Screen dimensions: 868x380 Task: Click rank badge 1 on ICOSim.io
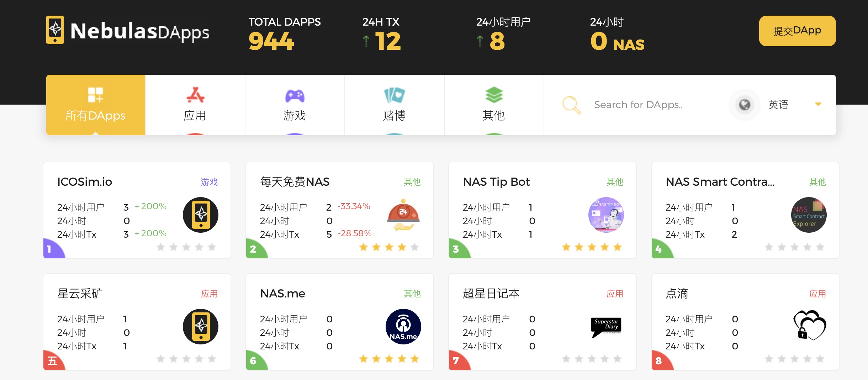tap(53, 248)
